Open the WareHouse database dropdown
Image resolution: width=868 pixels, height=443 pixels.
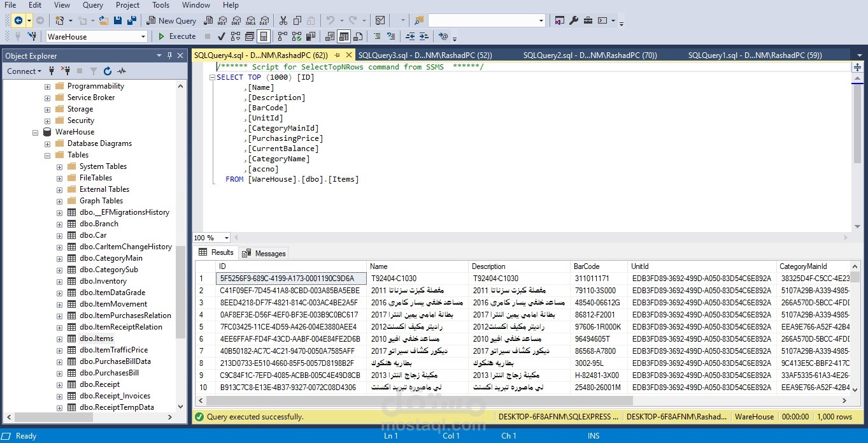(x=143, y=37)
